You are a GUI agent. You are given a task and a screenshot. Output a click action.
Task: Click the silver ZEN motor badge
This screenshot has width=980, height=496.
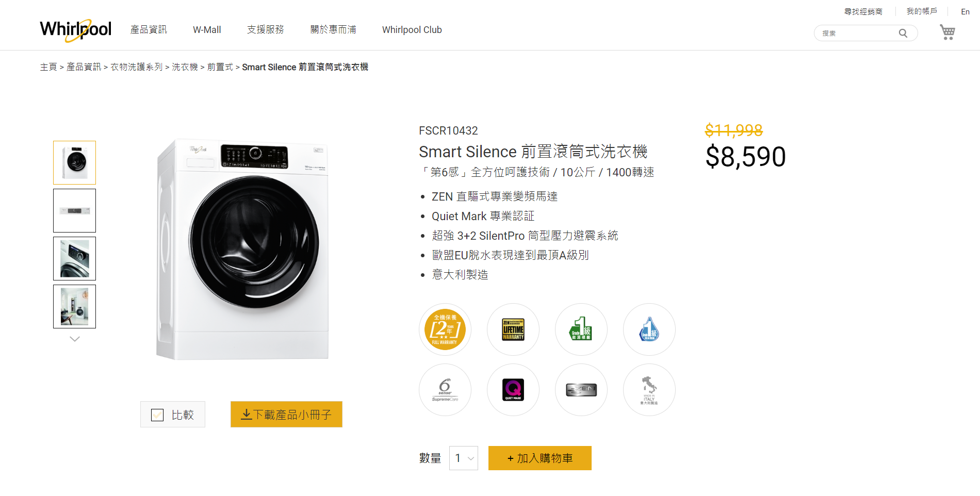[581, 390]
